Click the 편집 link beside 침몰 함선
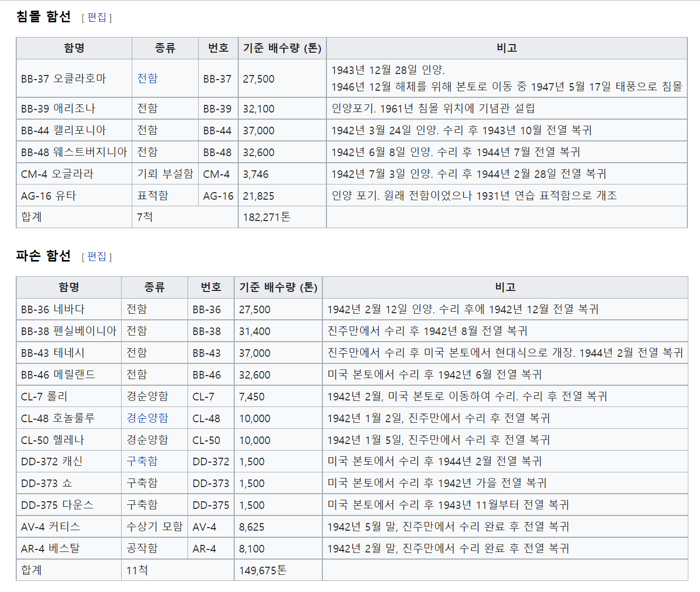The height and width of the screenshot is (592, 700). [97, 17]
